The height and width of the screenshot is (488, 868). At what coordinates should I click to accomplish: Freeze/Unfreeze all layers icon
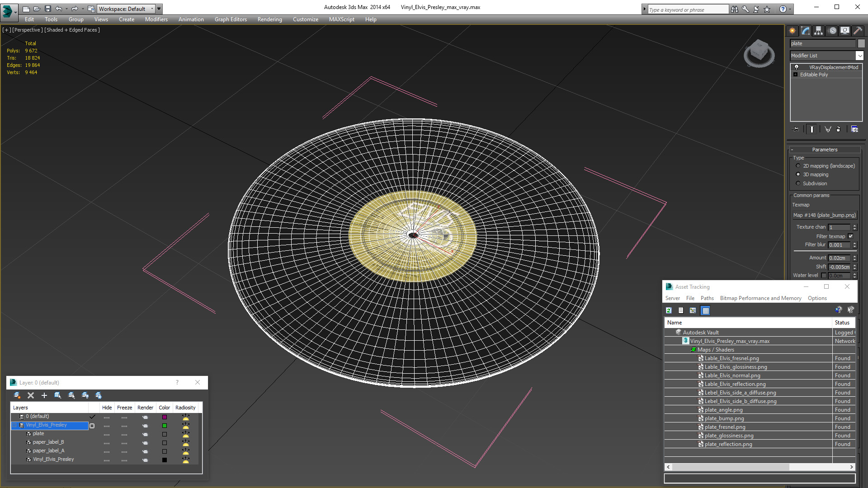pos(99,395)
